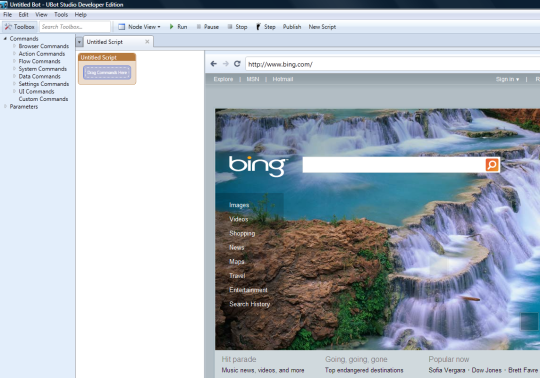Click the Pause icon in toolbar
This screenshot has width=540, height=378.
tap(199, 27)
